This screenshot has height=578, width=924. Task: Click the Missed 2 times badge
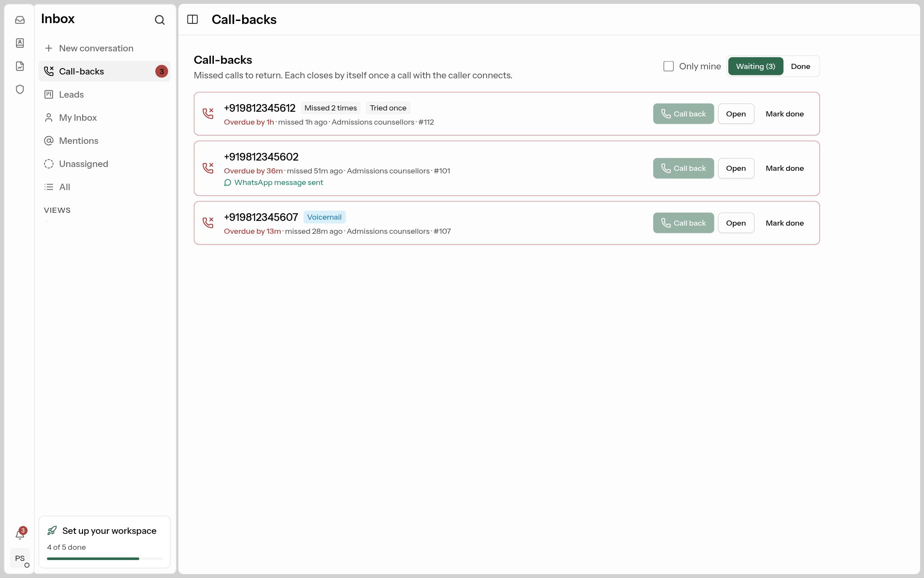(331, 108)
